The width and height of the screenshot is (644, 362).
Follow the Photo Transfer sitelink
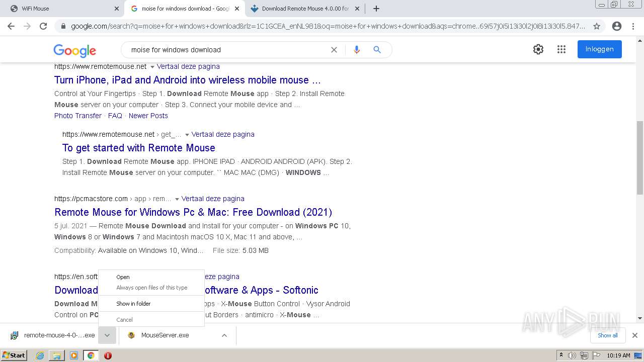(x=78, y=116)
